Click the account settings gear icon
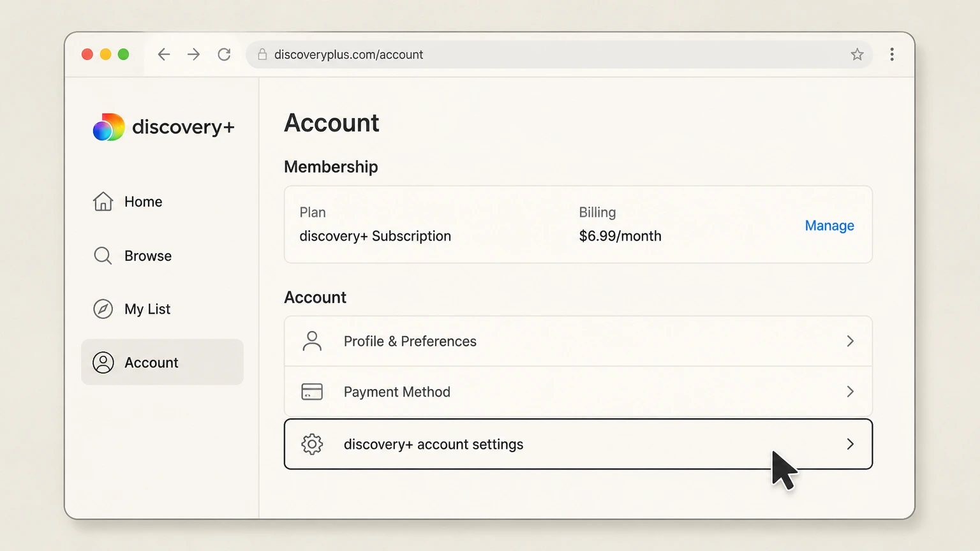 tap(312, 444)
